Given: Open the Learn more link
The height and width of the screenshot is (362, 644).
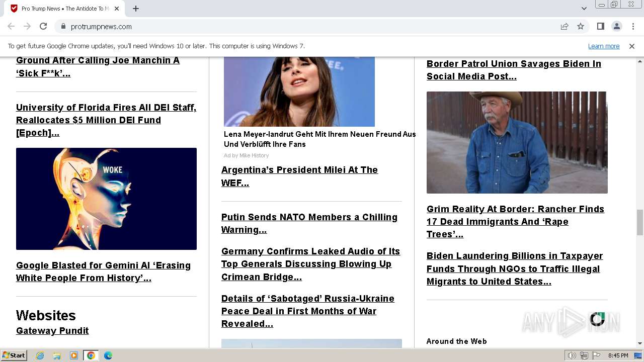Looking at the screenshot, I should pos(604,46).
